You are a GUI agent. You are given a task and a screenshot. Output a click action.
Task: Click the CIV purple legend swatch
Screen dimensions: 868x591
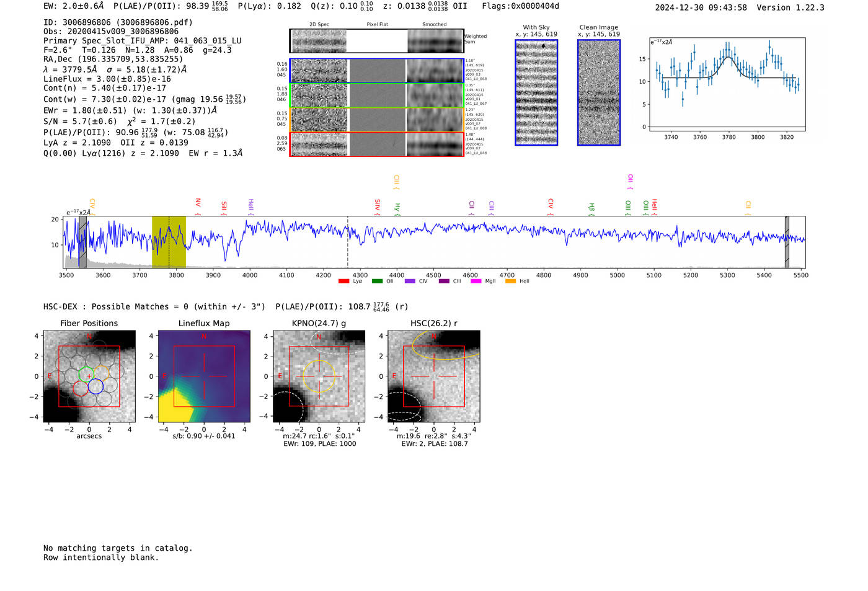pos(410,282)
